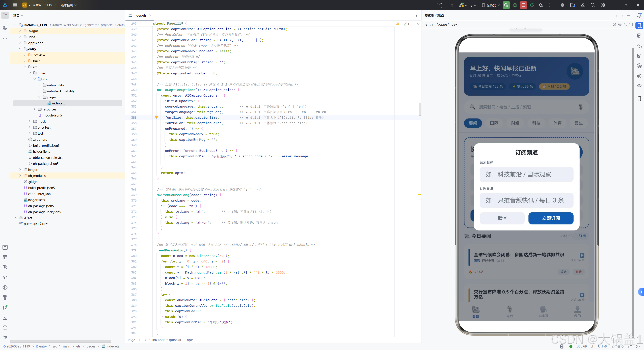Open the 20260825_1119 project dropdown
The image size is (644, 350).
(39, 5)
